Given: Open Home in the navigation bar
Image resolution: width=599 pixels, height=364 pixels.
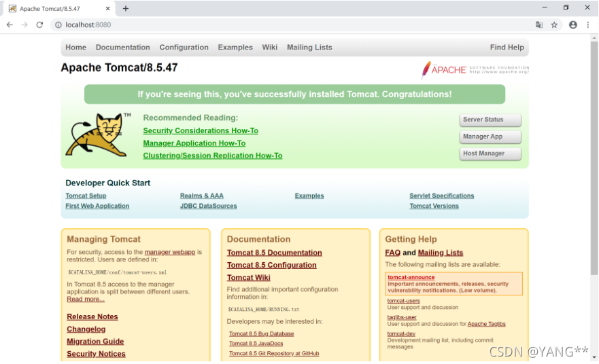Looking at the screenshot, I should pyautogui.click(x=75, y=48).
